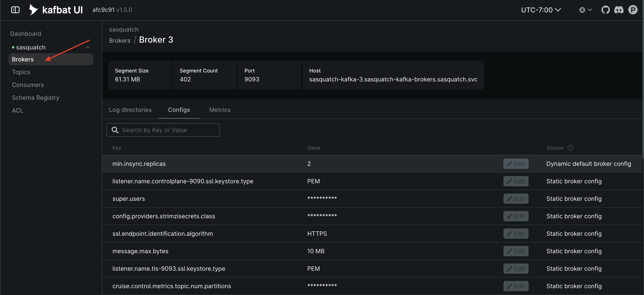Click the Value column header

tap(314, 148)
